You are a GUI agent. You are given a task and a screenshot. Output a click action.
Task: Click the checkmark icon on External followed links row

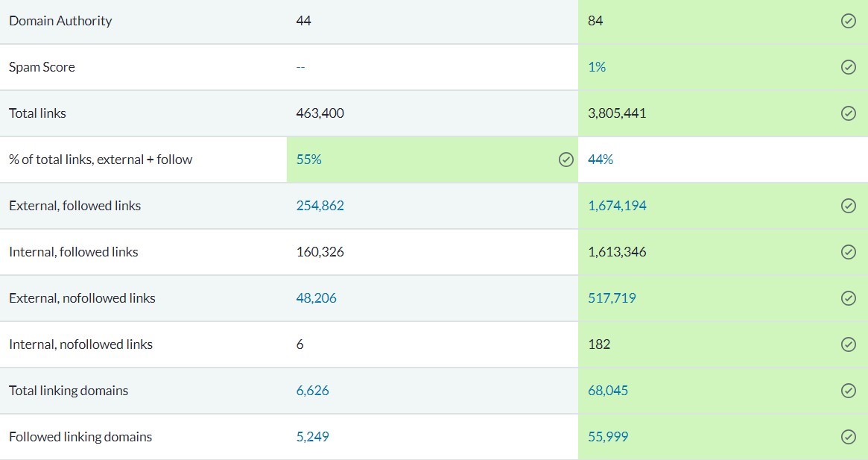pos(848,206)
